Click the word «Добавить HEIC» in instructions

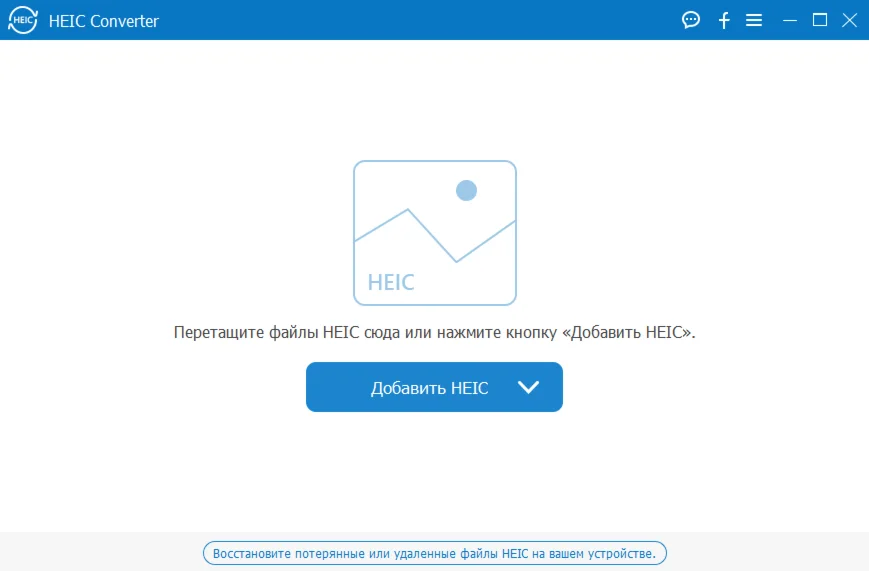click(x=627, y=332)
